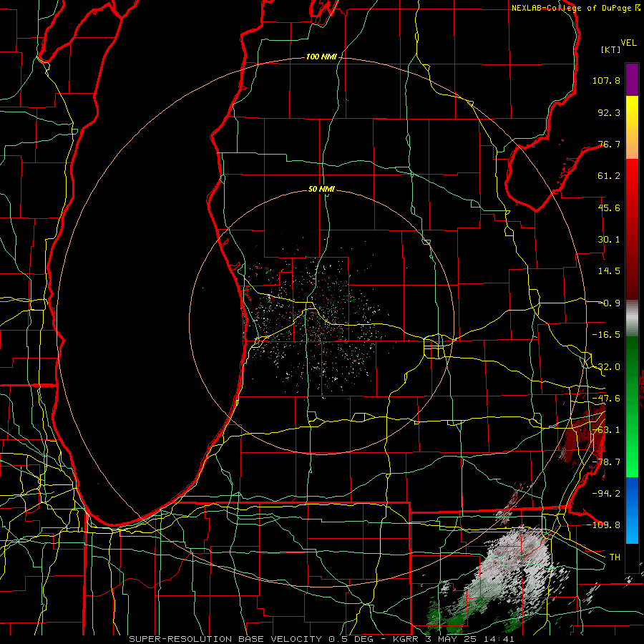Viewport: 644px width, 644px height.
Task: Click the 92.3 velocity scale value
Action: [609, 112]
